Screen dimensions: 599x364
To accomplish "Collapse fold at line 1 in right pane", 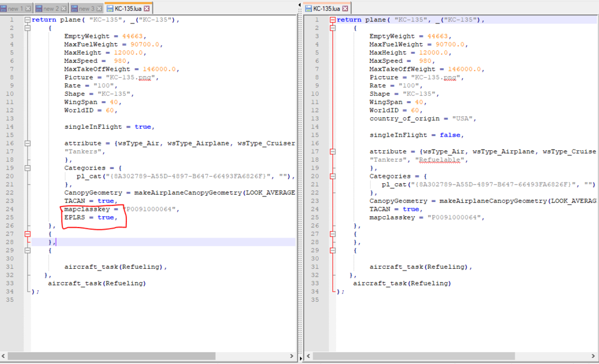I will coord(332,20).
